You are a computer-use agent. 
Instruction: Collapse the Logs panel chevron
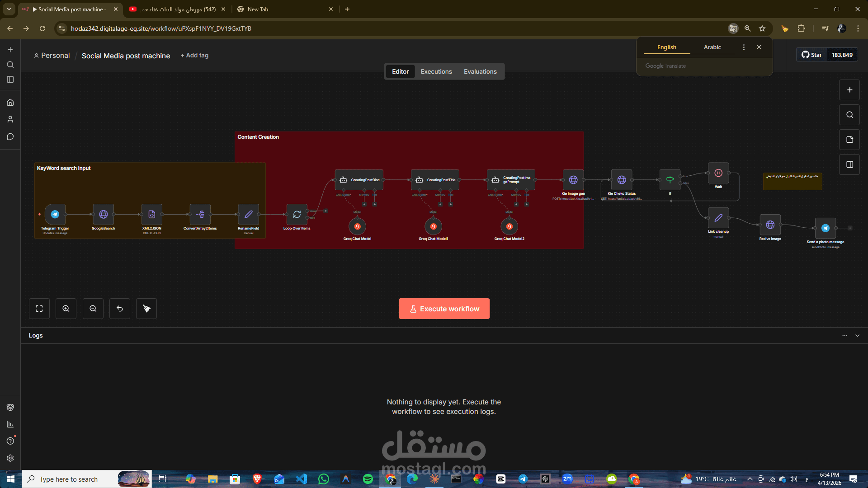(857, 336)
